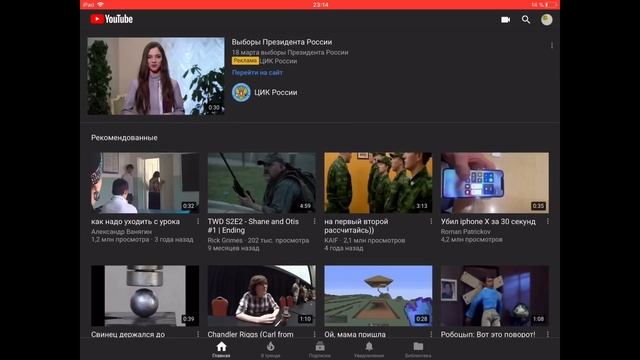Open video title 'на первый второй рассчитайсь))'
Screen dimensions: 640x360
(356, 226)
